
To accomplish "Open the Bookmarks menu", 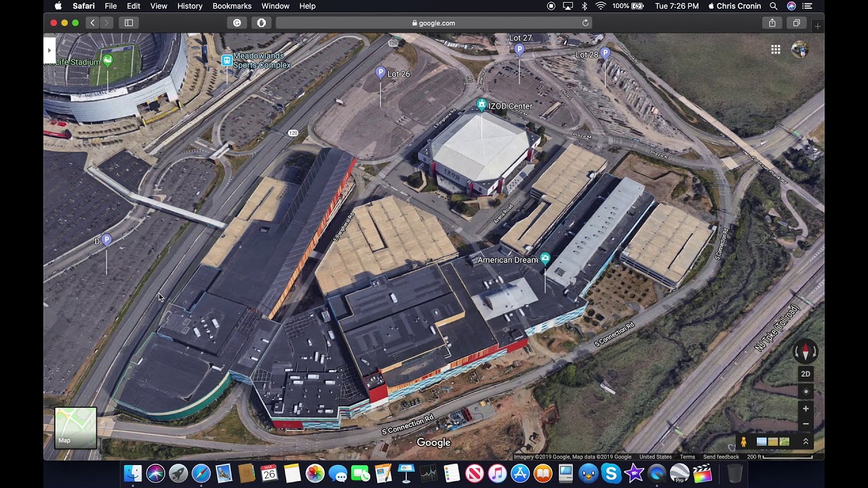I will click(x=232, y=6).
